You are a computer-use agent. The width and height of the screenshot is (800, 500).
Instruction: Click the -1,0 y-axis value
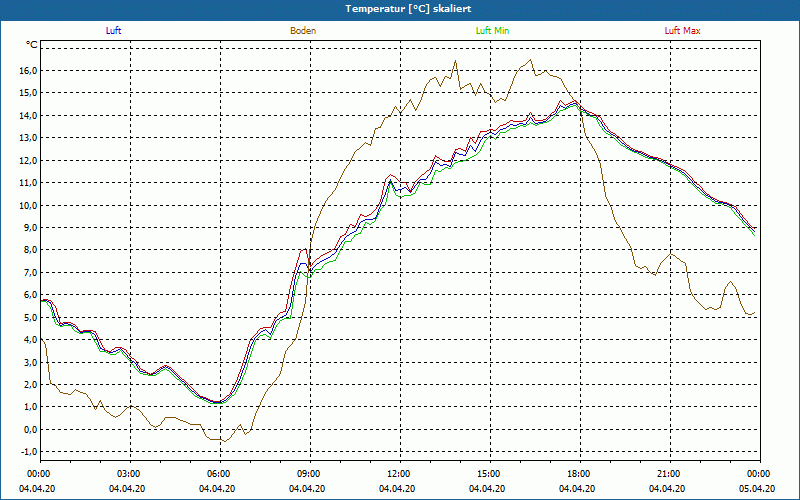(x=30, y=452)
